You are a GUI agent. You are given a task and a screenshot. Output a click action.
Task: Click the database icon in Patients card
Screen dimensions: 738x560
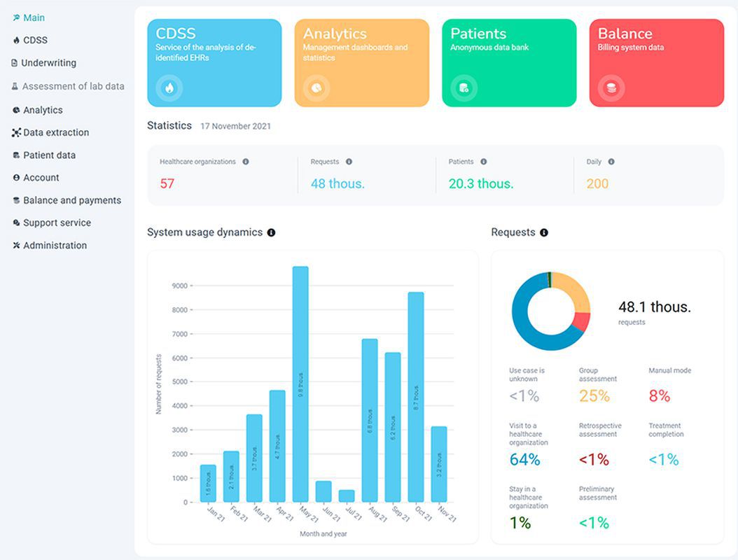point(464,88)
